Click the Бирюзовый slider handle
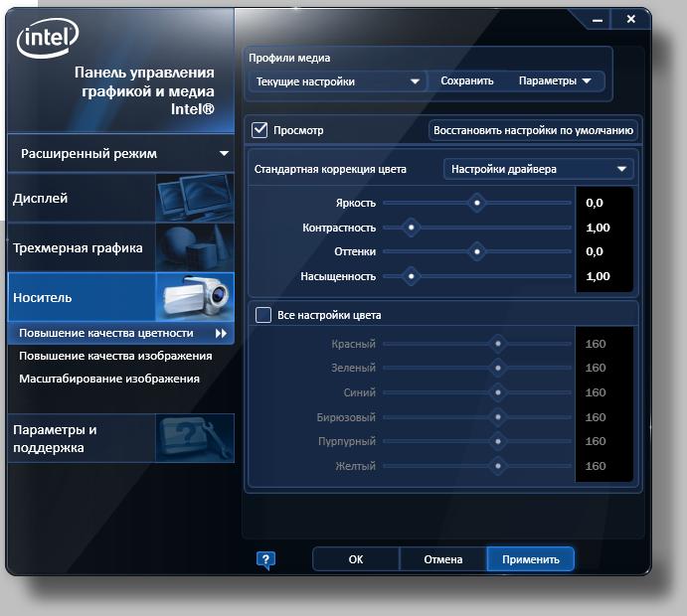The width and height of the screenshot is (687, 616). click(498, 417)
